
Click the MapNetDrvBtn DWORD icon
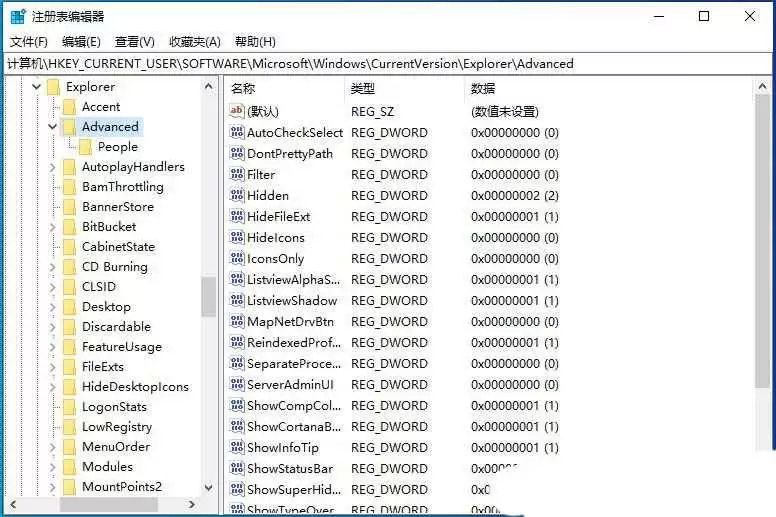coord(237,322)
